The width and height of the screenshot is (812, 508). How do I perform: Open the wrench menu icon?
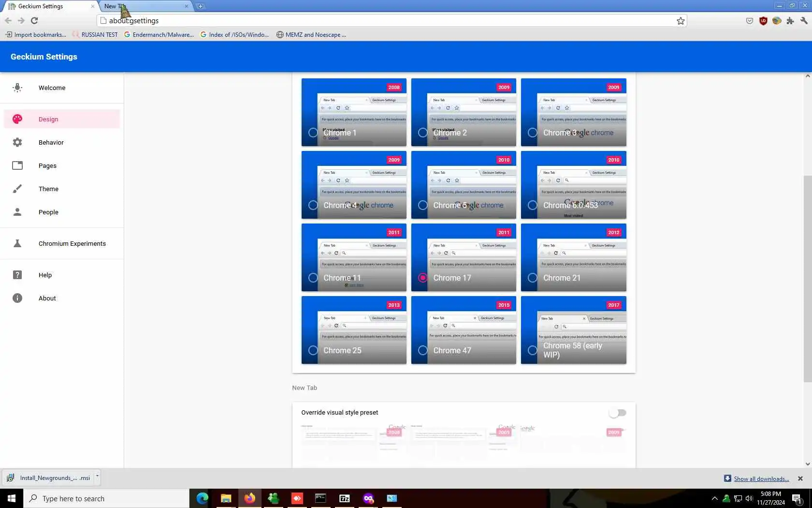click(804, 21)
